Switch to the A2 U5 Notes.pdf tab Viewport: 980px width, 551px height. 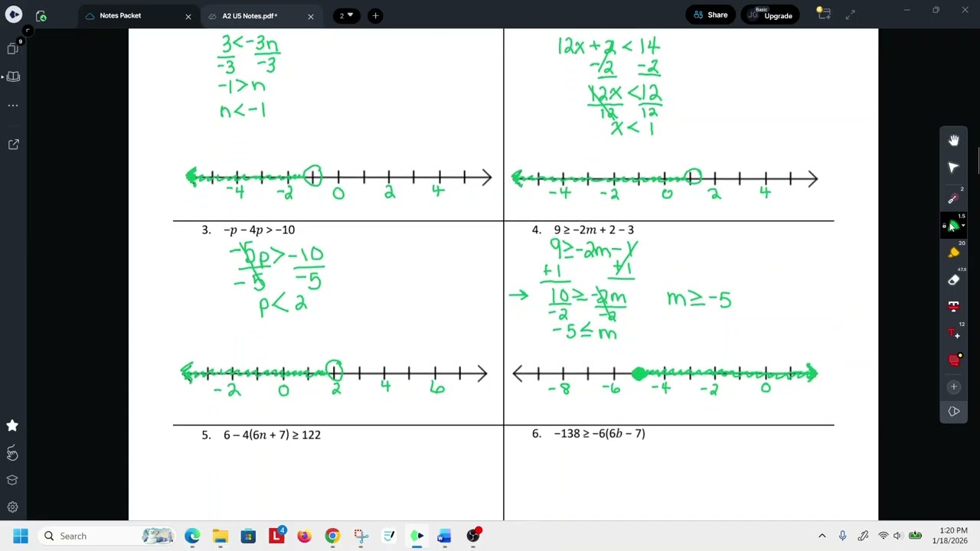coord(250,15)
